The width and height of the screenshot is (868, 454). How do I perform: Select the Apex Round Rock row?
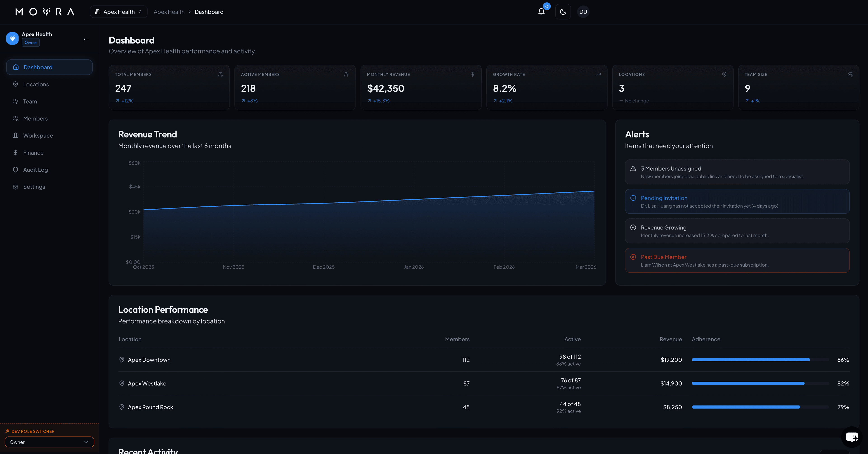pos(484,407)
